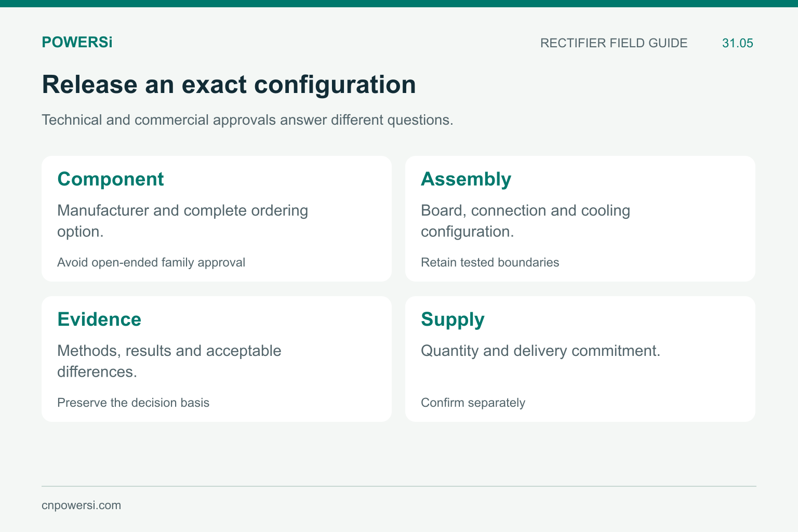Click the Component card heading

[111, 179]
